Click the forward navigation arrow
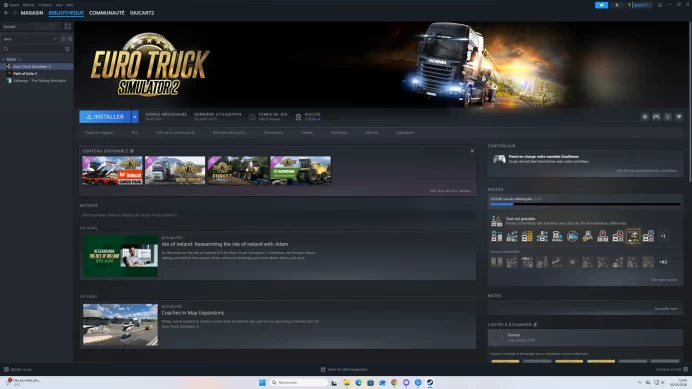The image size is (692, 389). [x=15, y=13]
